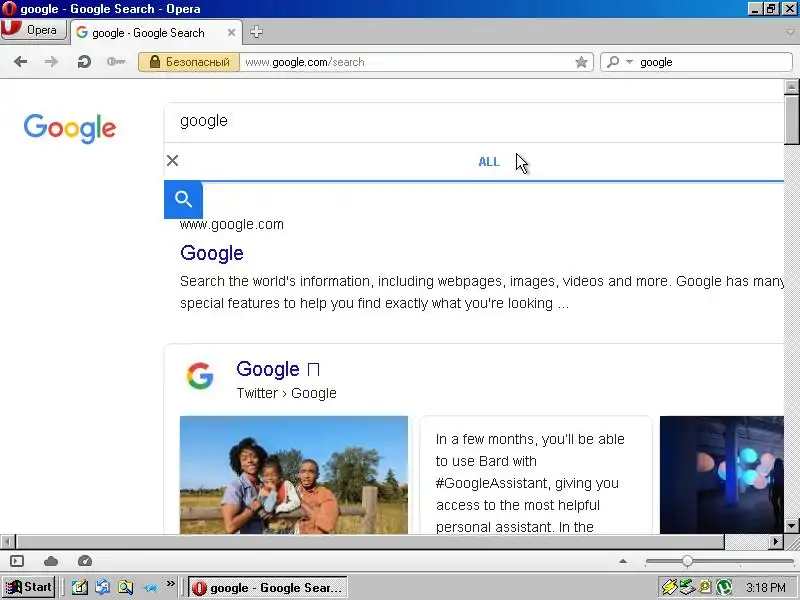Open the Windows Start menu
800x600 pixels.
29,587
